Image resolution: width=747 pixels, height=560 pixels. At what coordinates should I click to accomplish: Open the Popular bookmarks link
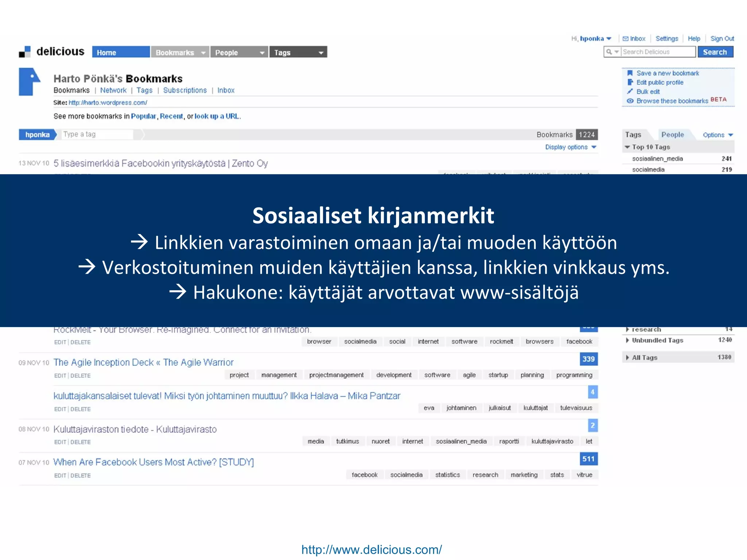click(x=143, y=116)
